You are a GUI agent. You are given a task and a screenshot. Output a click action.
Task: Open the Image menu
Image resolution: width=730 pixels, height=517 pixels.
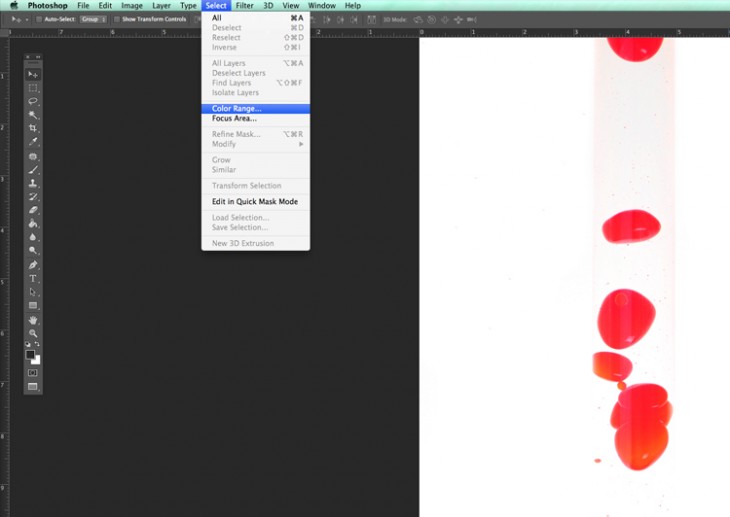pos(132,6)
